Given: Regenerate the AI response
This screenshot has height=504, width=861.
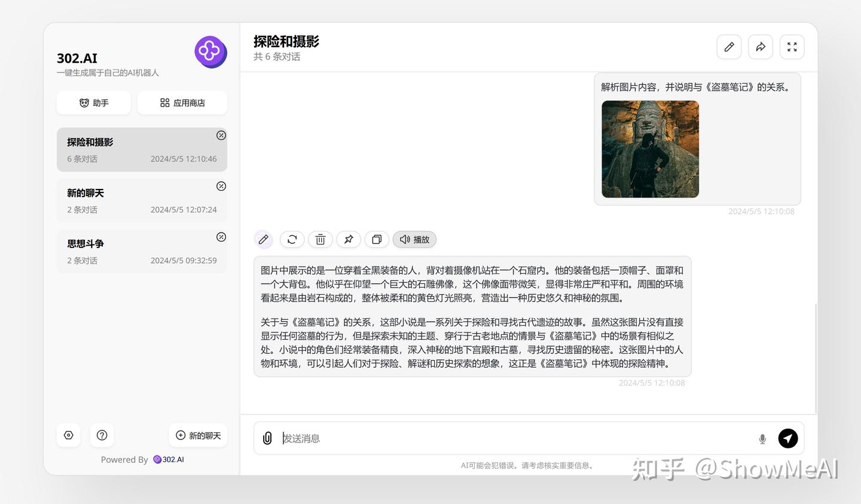Looking at the screenshot, I should pos(292,239).
